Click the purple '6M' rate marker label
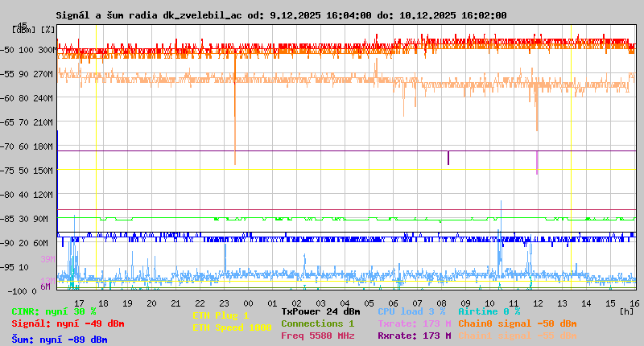Screen dimensions: 644x346 click(45, 286)
